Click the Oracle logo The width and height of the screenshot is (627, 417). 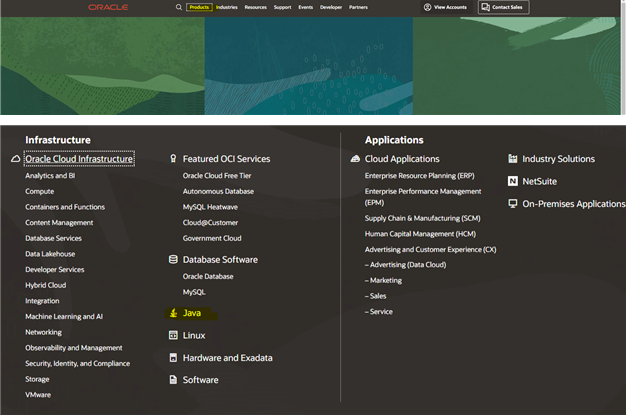tap(108, 7)
